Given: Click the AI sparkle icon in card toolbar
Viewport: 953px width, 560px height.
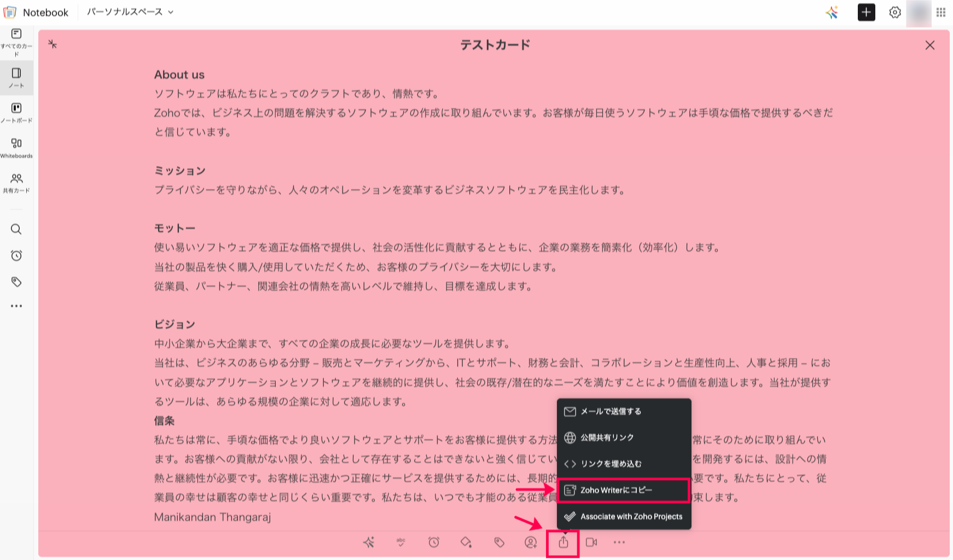Looking at the screenshot, I should pyautogui.click(x=369, y=542).
